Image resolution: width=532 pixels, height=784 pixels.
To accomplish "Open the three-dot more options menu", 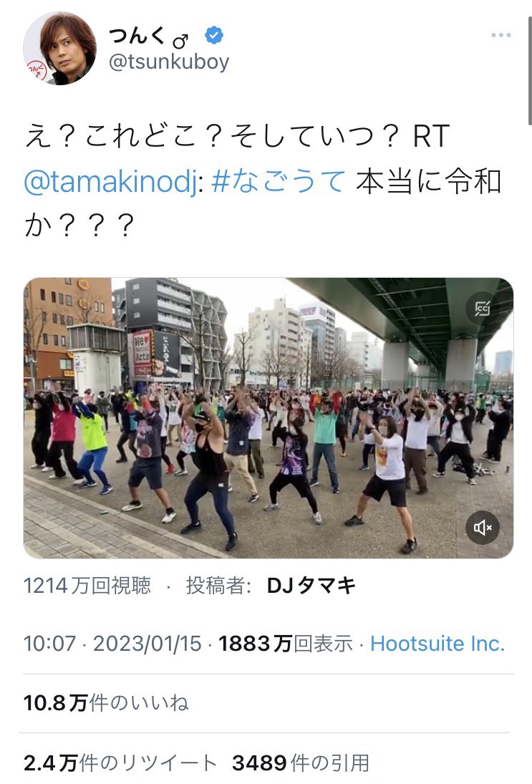I will [500, 35].
